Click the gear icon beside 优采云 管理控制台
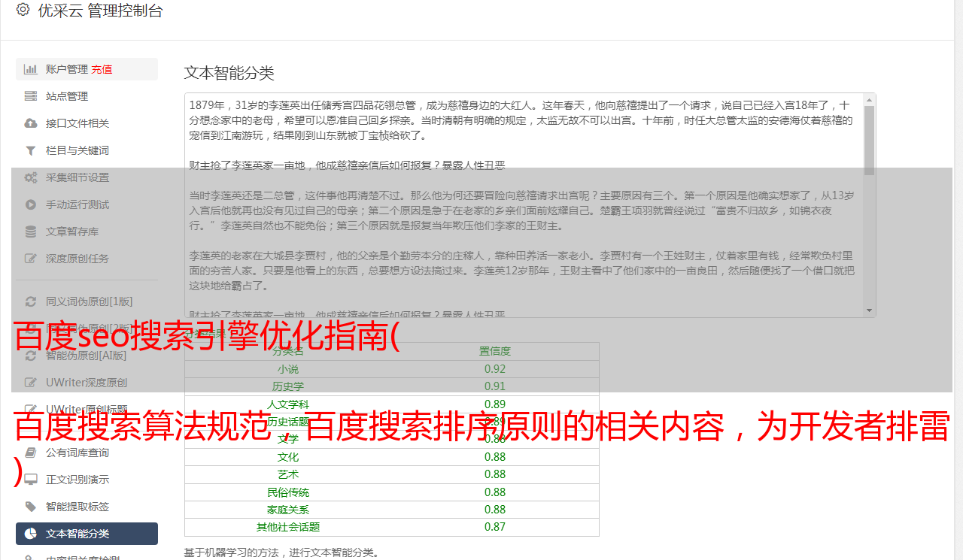963x560 pixels. point(23,10)
